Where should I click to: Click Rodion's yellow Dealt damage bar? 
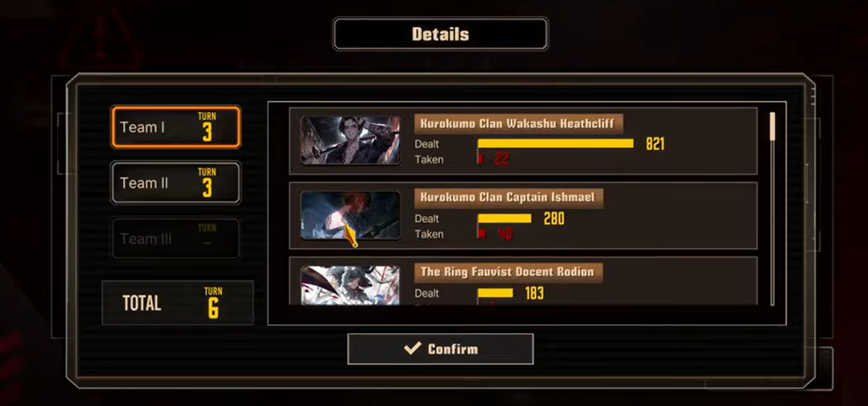point(495,293)
